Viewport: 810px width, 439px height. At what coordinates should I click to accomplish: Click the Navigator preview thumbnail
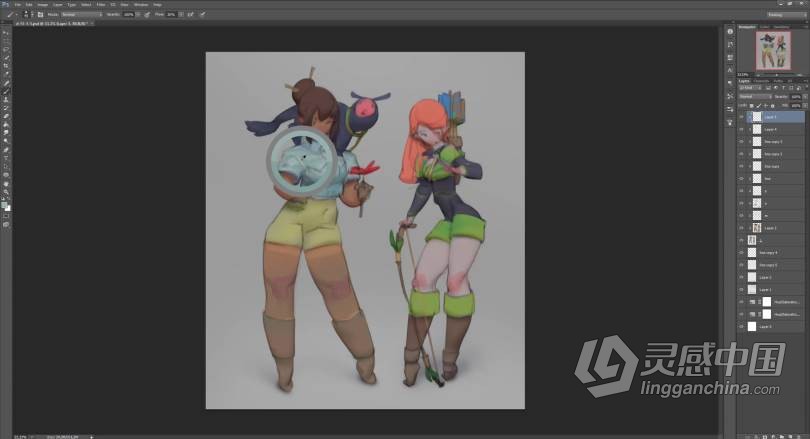(773, 51)
